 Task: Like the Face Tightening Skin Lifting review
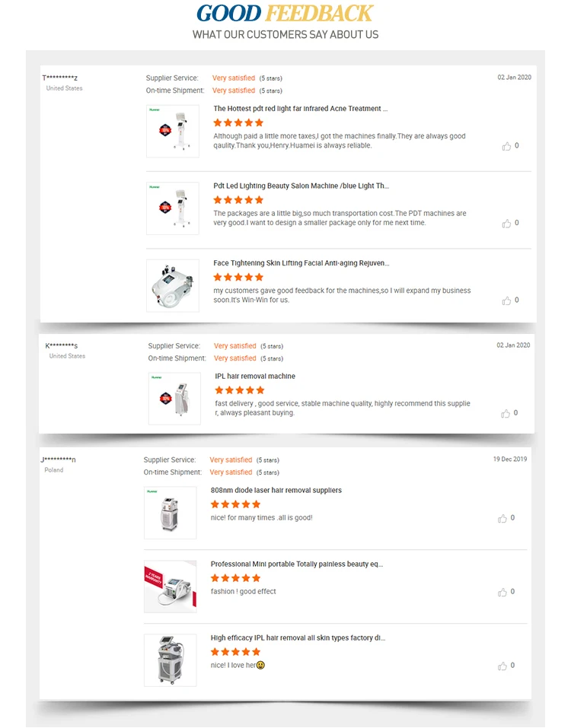[x=506, y=300]
